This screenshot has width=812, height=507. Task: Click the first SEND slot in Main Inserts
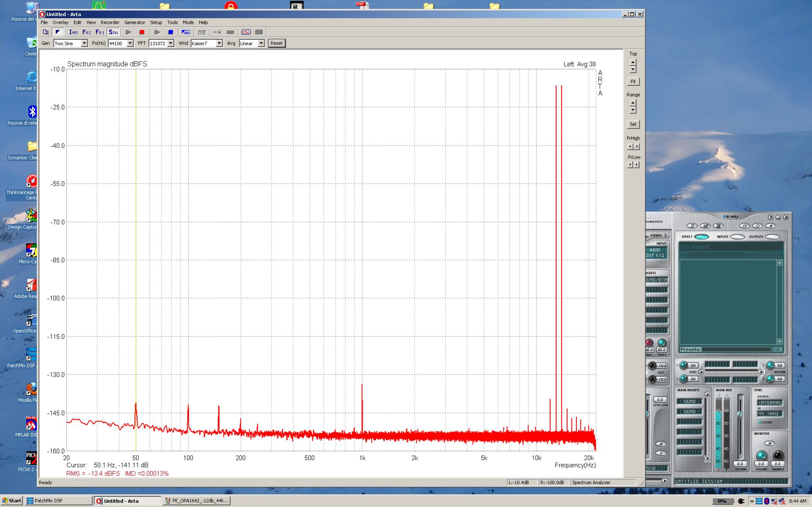click(689, 401)
